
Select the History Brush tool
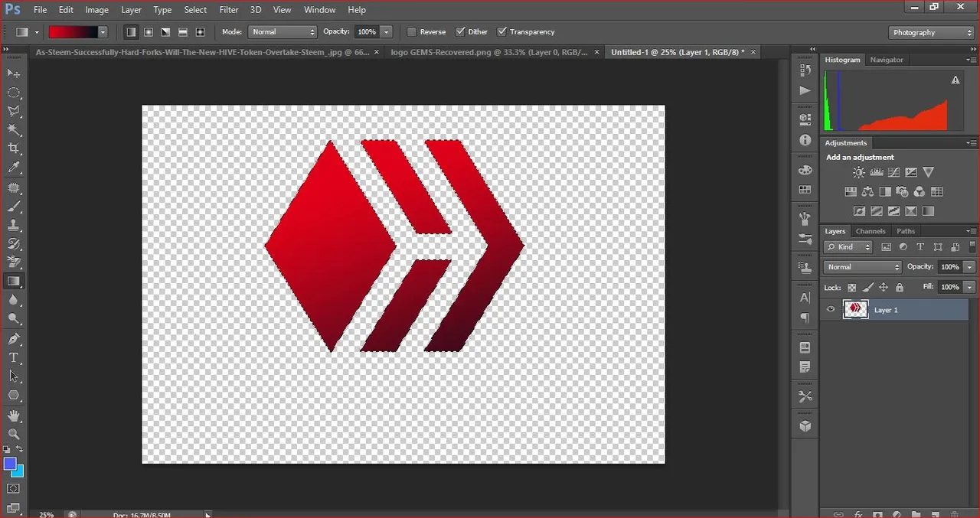[14, 244]
